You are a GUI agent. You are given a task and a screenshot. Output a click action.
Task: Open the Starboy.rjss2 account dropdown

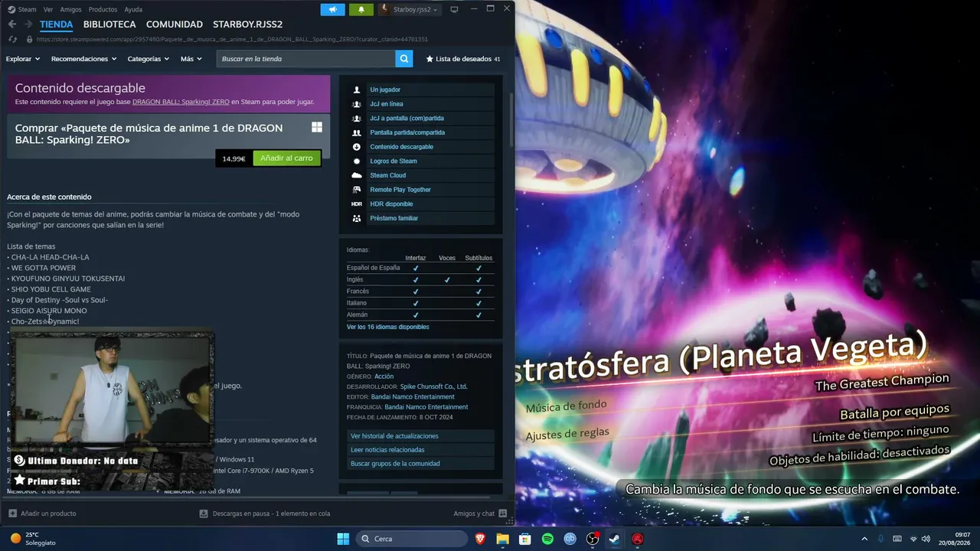pyautogui.click(x=412, y=9)
